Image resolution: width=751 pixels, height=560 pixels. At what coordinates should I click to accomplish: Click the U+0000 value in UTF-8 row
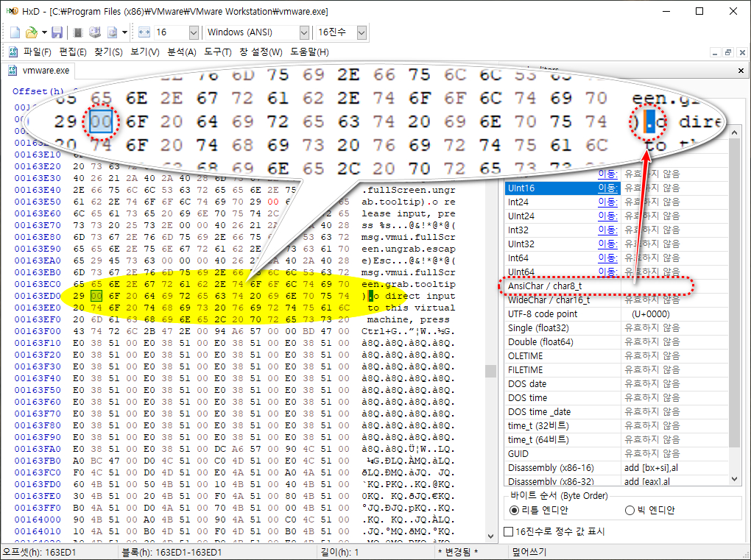coord(650,314)
